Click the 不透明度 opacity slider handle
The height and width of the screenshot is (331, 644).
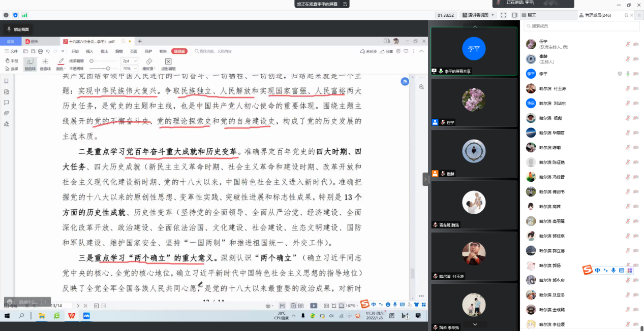pos(107,68)
